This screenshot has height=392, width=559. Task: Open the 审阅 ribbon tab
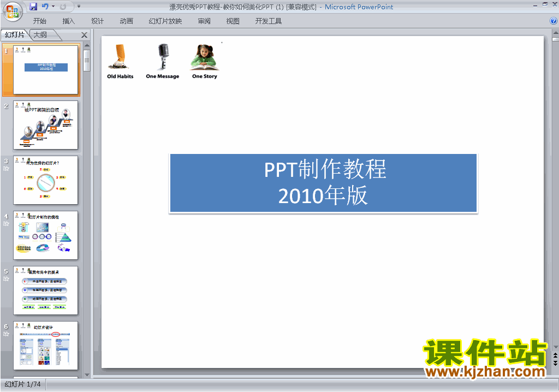click(204, 21)
